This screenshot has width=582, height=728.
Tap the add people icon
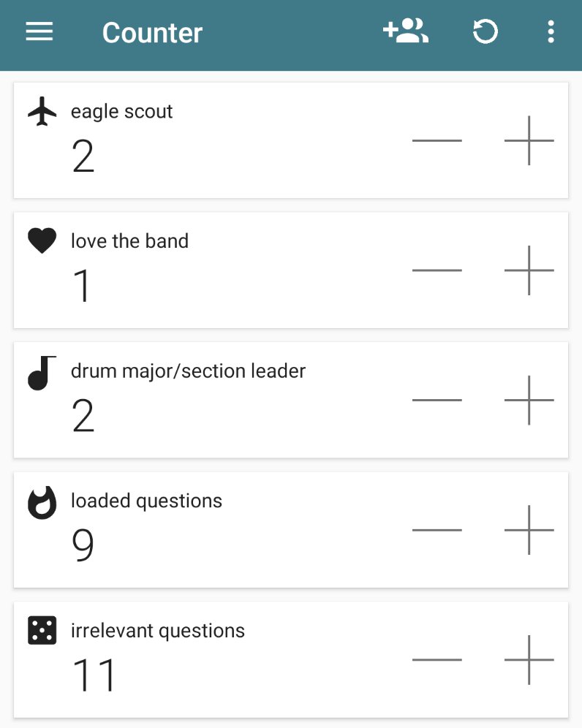click(x=406, y=31)
